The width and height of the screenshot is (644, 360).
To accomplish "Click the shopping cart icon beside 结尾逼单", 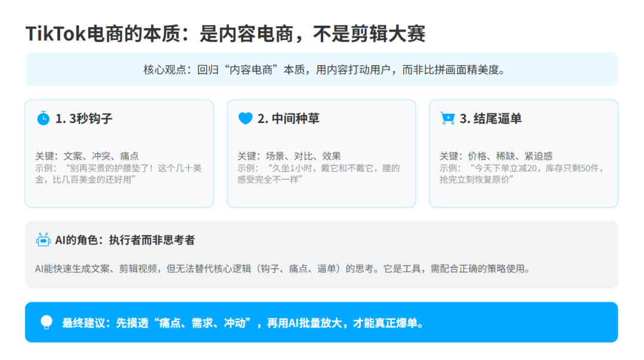I will click(x=447, y=118).
